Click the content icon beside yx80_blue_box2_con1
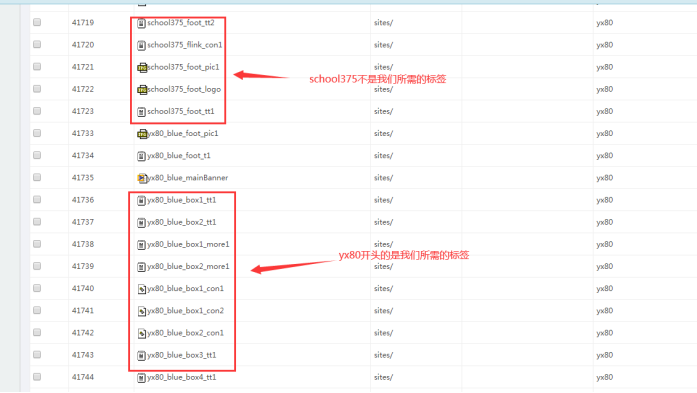 click(x=142, y=333)
